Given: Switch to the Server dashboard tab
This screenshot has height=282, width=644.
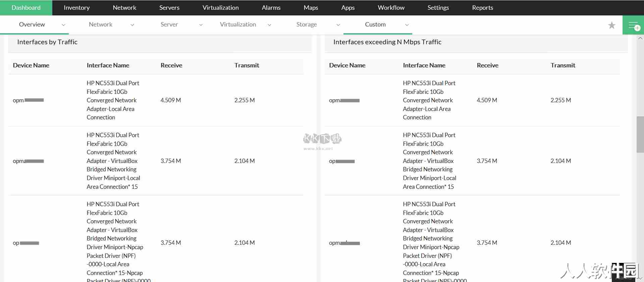Looking at the screenshot, I should click(x=169, y=24).
